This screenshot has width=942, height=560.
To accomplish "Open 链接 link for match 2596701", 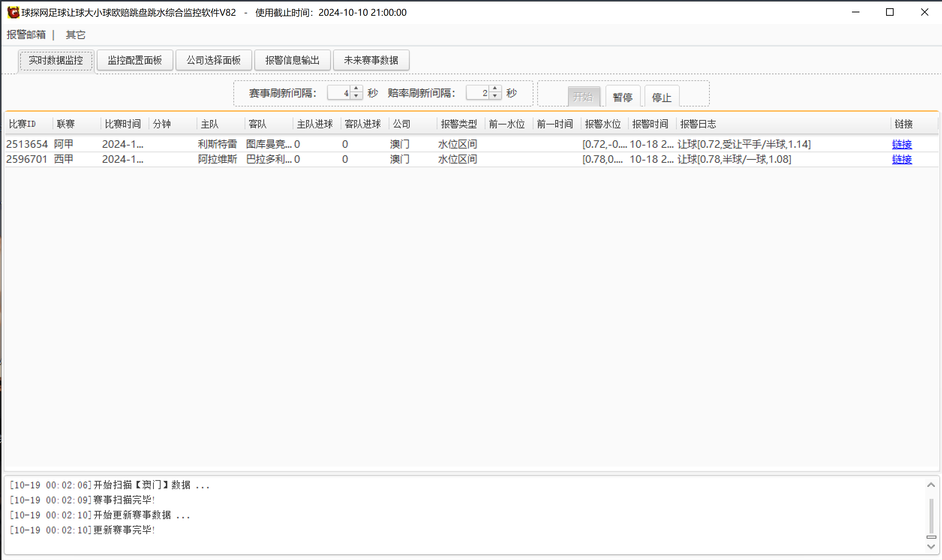I will click(902, 159).
